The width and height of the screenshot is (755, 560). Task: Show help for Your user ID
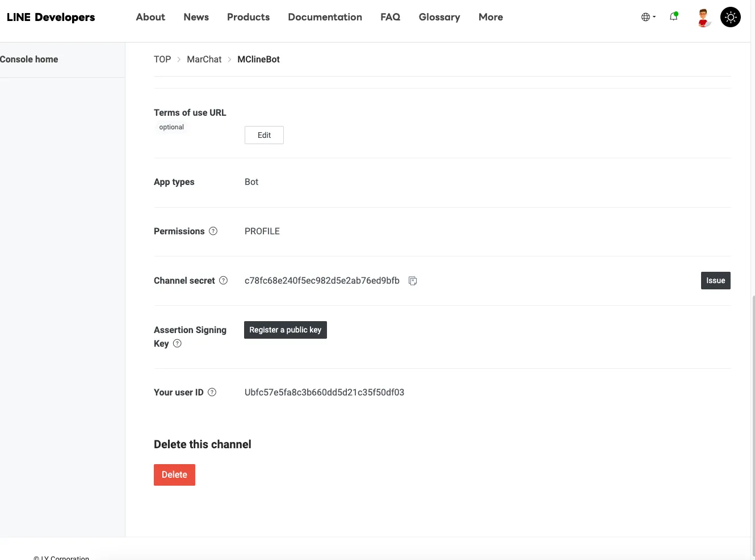(212, 392)
